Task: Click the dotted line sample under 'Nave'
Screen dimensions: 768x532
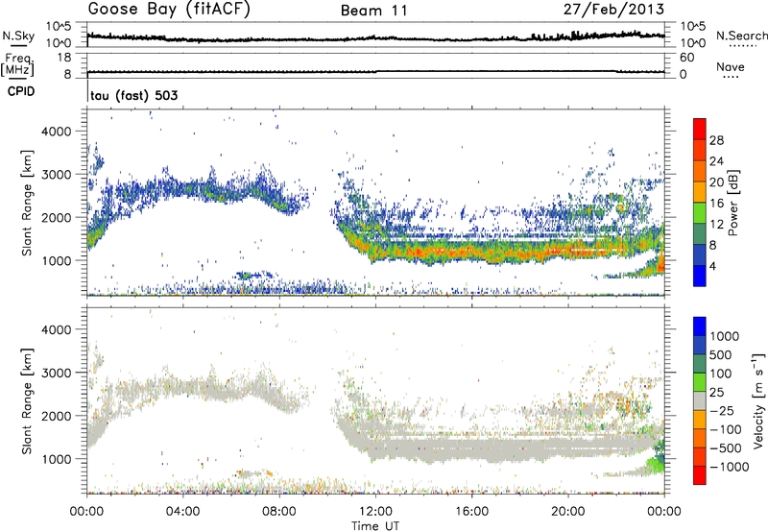Action: point(731,78)
